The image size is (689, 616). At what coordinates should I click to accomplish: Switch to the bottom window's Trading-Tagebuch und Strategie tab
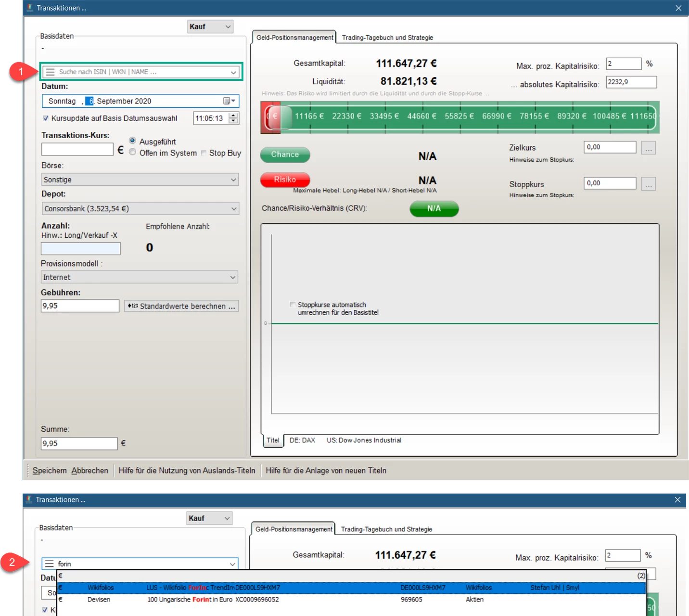pos(386,529)
